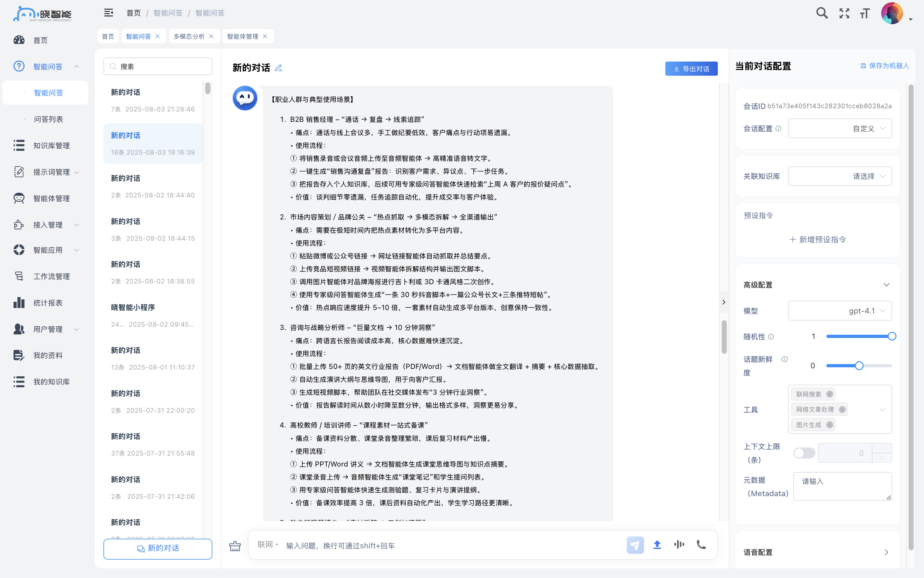The image size is (924, 578).
Task: Open the 关联知识库 select dropdown
Action: [840, 176]
